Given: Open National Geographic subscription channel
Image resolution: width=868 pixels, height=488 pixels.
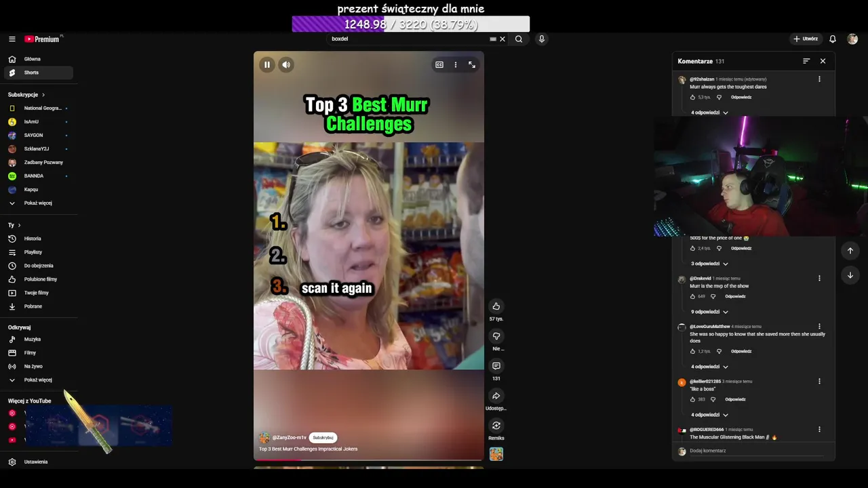Looking at the screenshot, I should [39, 108].
